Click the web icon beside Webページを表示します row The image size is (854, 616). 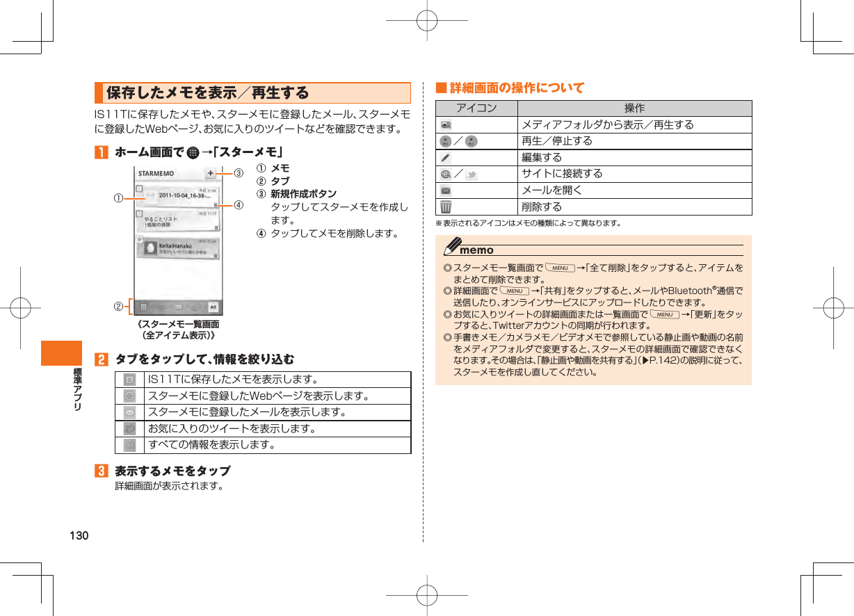129,396
